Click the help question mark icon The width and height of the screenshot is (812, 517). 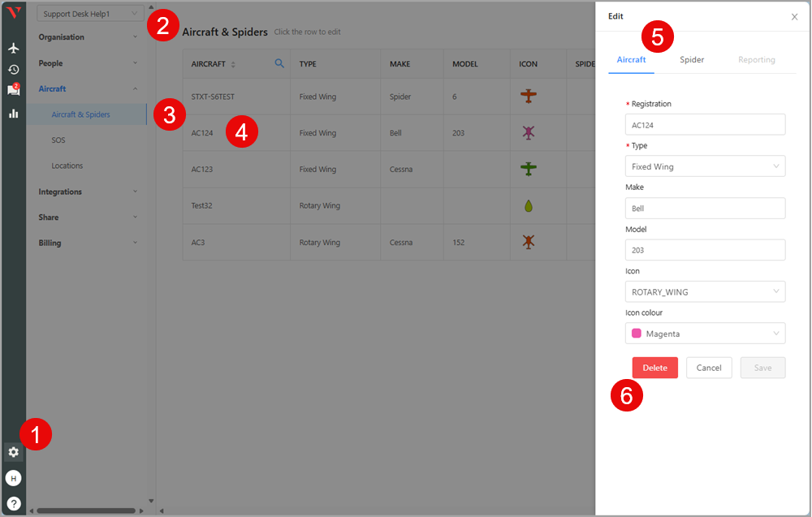pos(13,503)
